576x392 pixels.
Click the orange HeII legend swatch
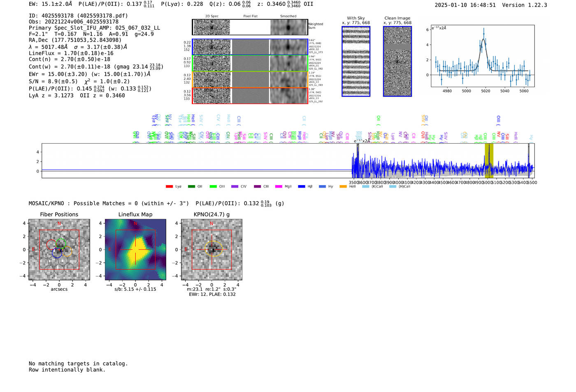(x=343, y=186)
